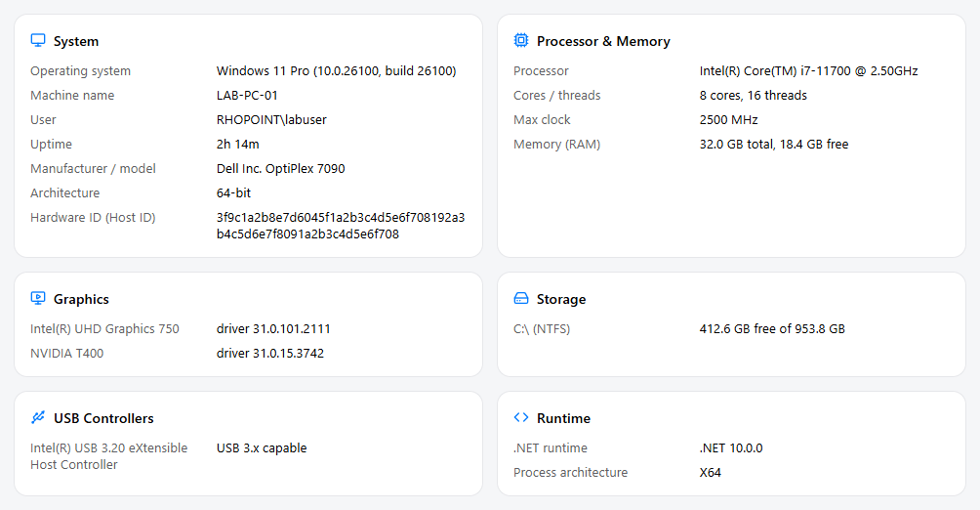This screenshot has height=510, width=980.
Task: Click the Dell Inc. OptiPlex 7090 model text
Action: click(x=280, y=168)
